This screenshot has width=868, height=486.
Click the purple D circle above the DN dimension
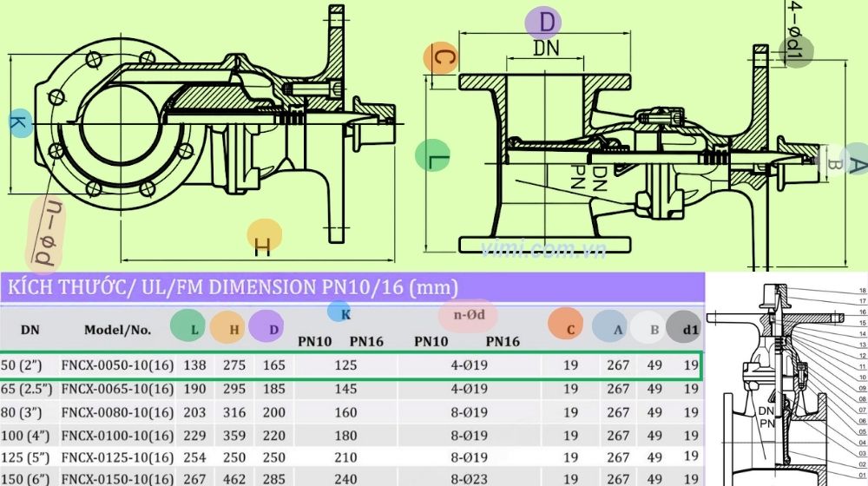point(543,23)
